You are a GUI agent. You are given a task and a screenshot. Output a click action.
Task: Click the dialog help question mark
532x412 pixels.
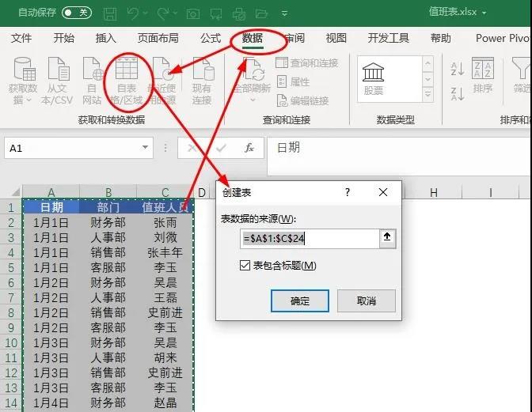click(x=347, y=192)
